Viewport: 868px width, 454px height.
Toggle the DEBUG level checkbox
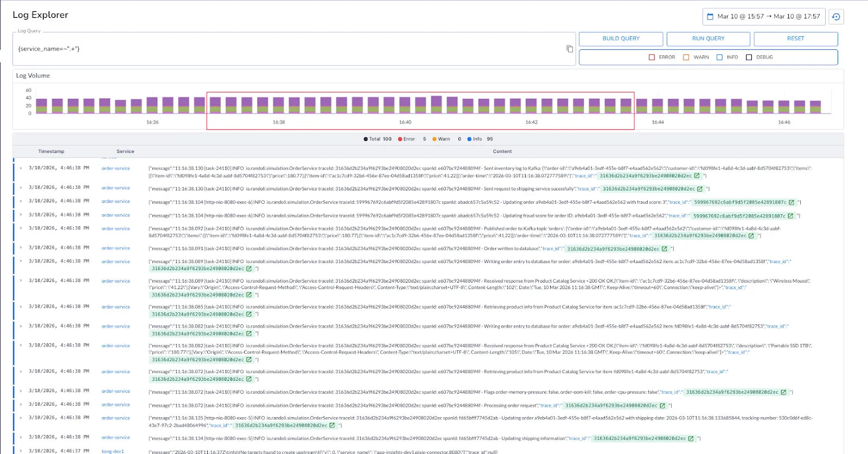[x=749, y=57]
